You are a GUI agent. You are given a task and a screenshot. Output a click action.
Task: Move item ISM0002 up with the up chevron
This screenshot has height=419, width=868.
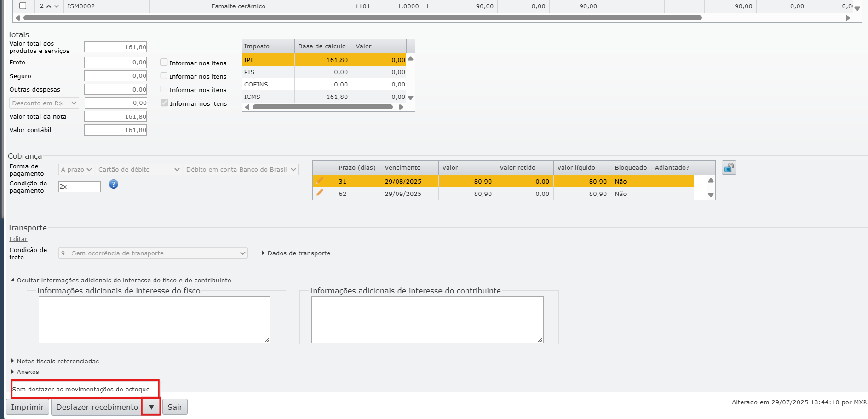[49, 6]
